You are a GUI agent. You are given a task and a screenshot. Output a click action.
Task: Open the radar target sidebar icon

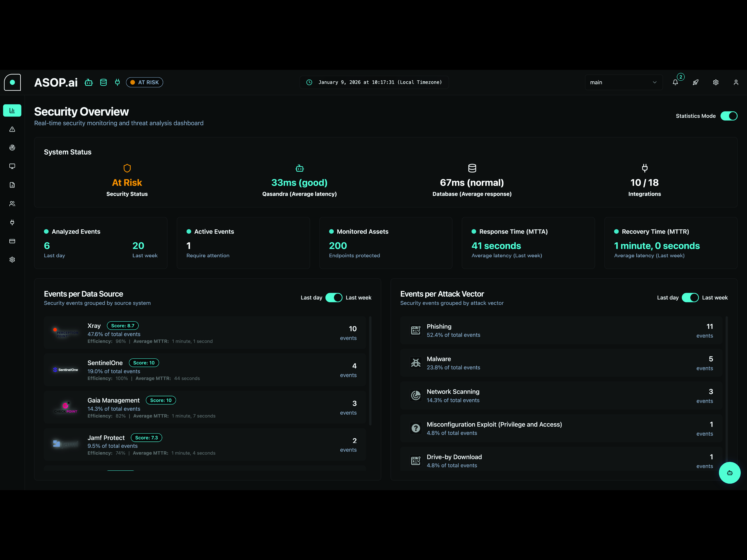[x=12, y=148]
